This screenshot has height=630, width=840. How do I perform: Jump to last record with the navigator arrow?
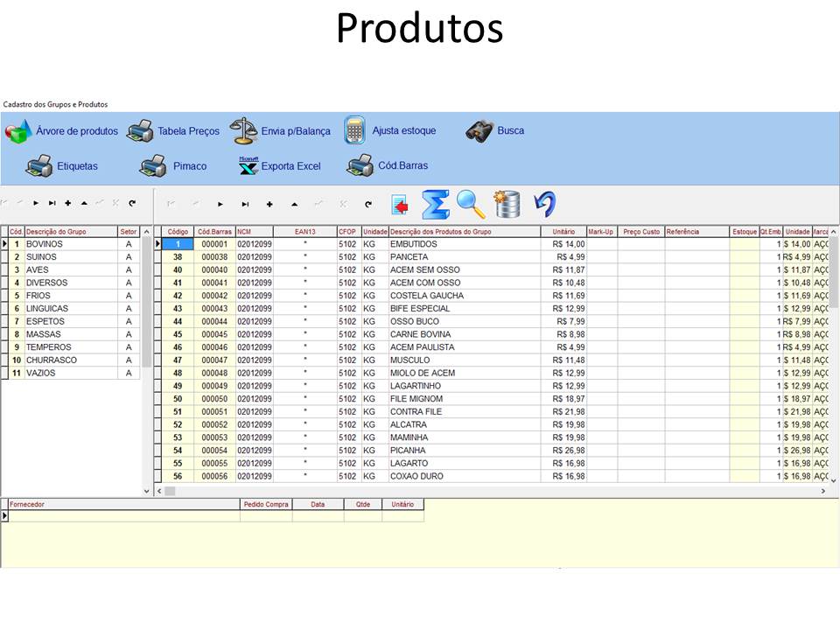coord(245,204)
